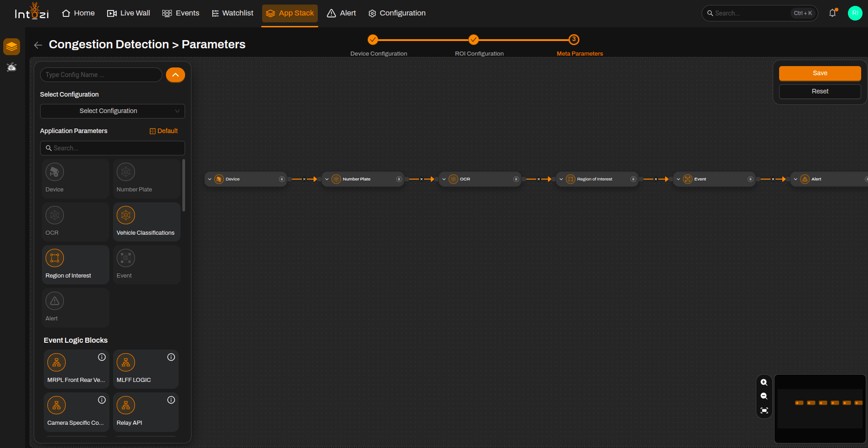Click the Save button

[820, 73]
